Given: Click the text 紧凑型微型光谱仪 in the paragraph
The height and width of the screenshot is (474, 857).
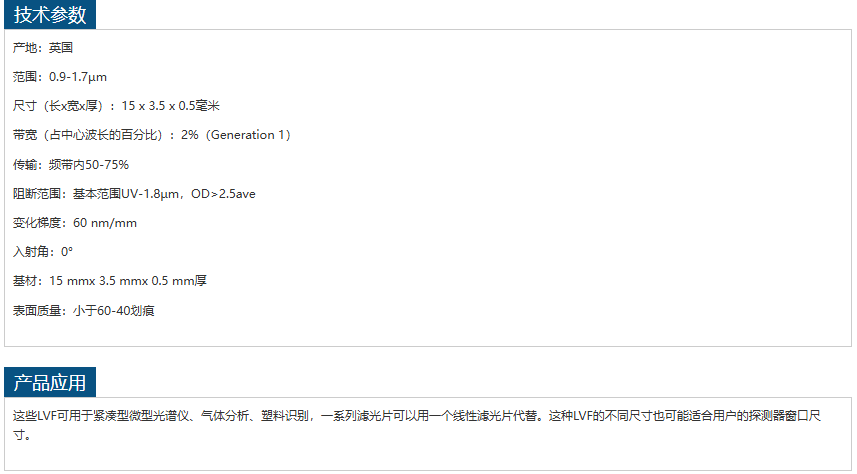Looking at the screenshot, I should [140, 416].
